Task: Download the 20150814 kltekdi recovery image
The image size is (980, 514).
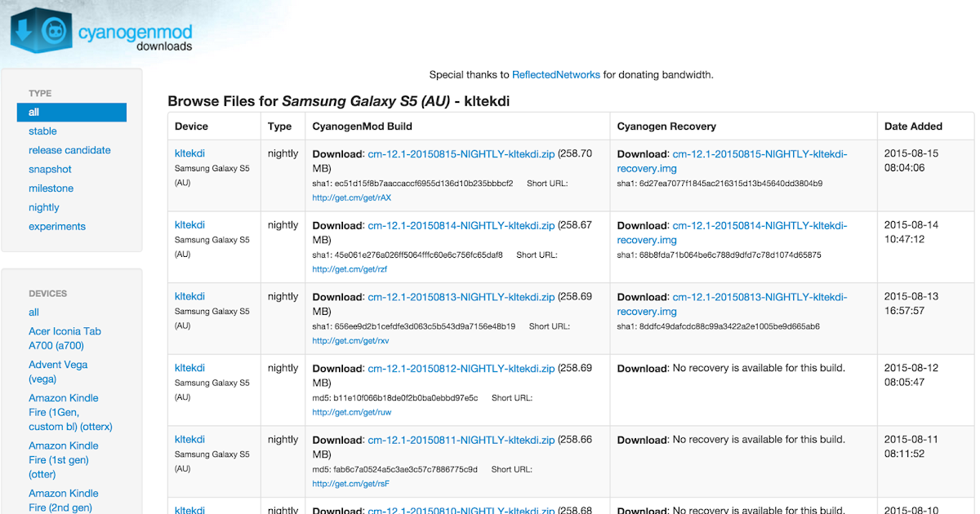Action: pos(732,233)
